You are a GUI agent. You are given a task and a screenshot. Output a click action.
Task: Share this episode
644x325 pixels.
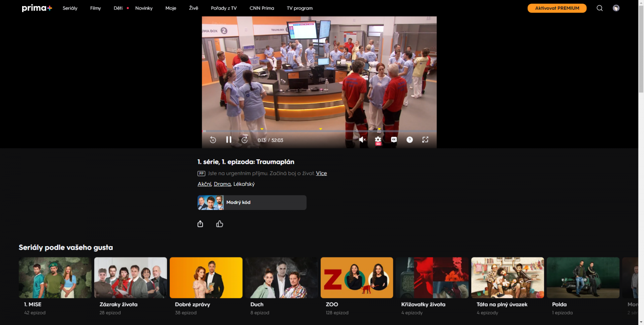tap(200, 224)
